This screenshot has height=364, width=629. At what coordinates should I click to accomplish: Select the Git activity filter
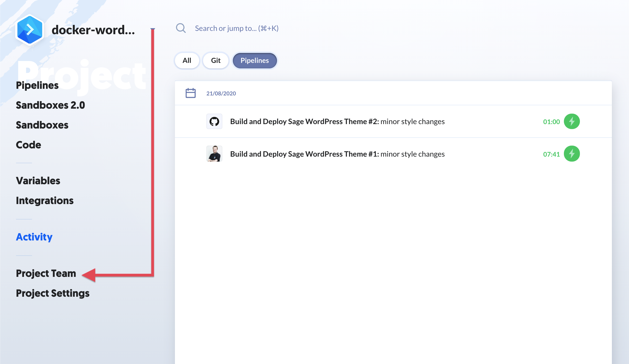[216, 60]
